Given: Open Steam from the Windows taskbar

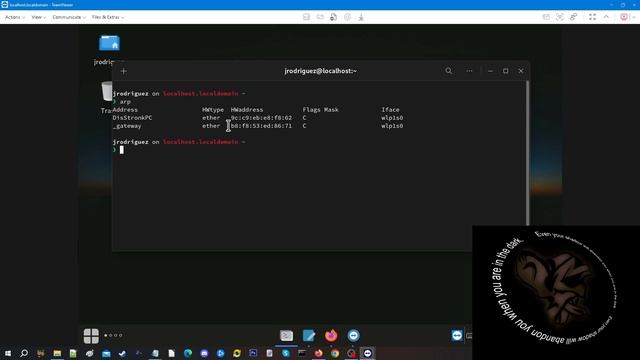Looking at the screenshot, I should tap(122, 353).
